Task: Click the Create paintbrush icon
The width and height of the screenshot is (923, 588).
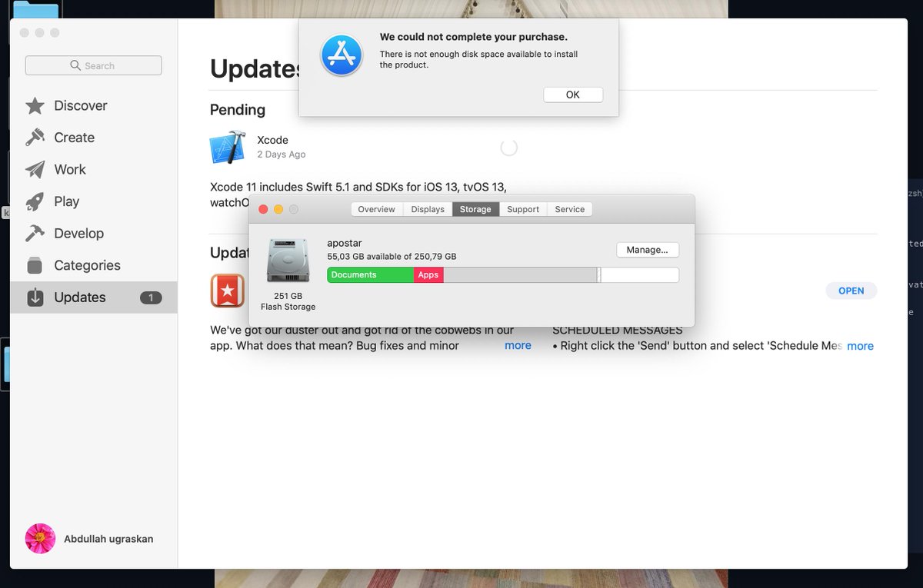Action: (x=35, y=138)
